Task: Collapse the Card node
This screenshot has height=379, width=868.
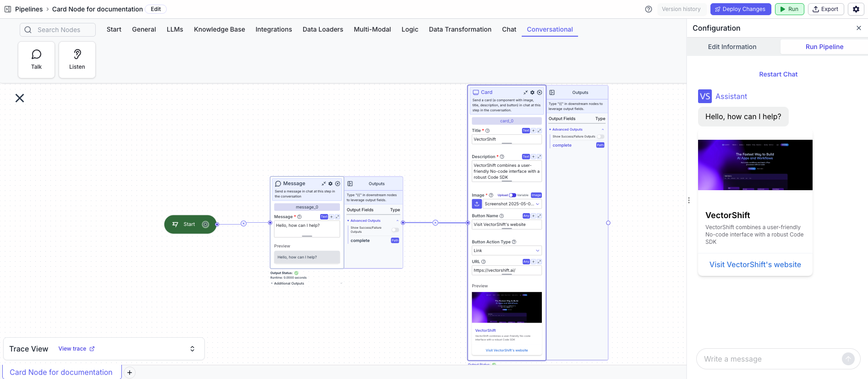Action: (x=525, y=93)
